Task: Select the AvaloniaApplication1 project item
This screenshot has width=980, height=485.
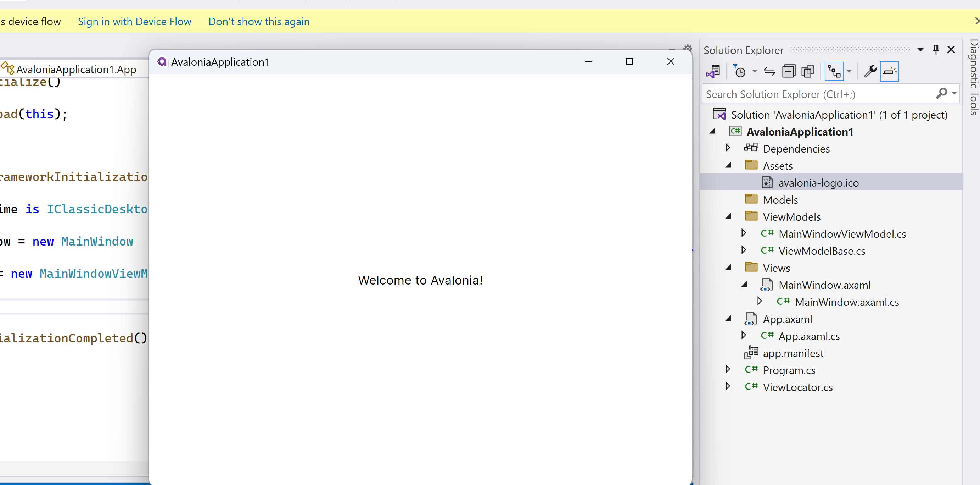Action: [x=800, y=132]
